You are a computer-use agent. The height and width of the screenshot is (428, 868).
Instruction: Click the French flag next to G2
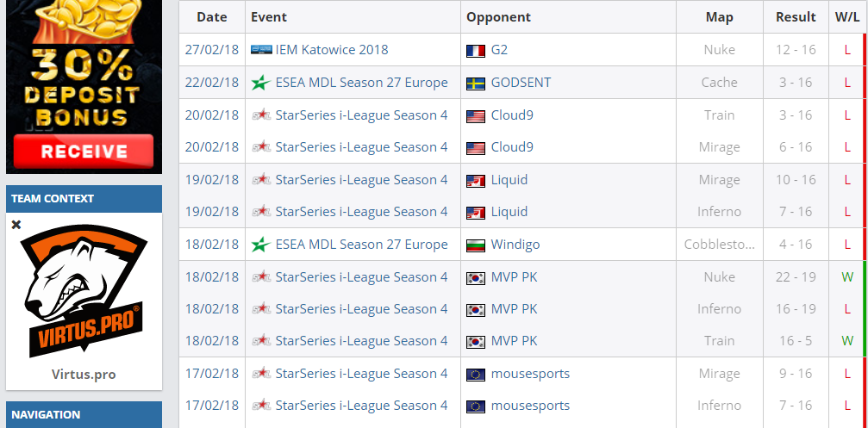click(475, 51)
